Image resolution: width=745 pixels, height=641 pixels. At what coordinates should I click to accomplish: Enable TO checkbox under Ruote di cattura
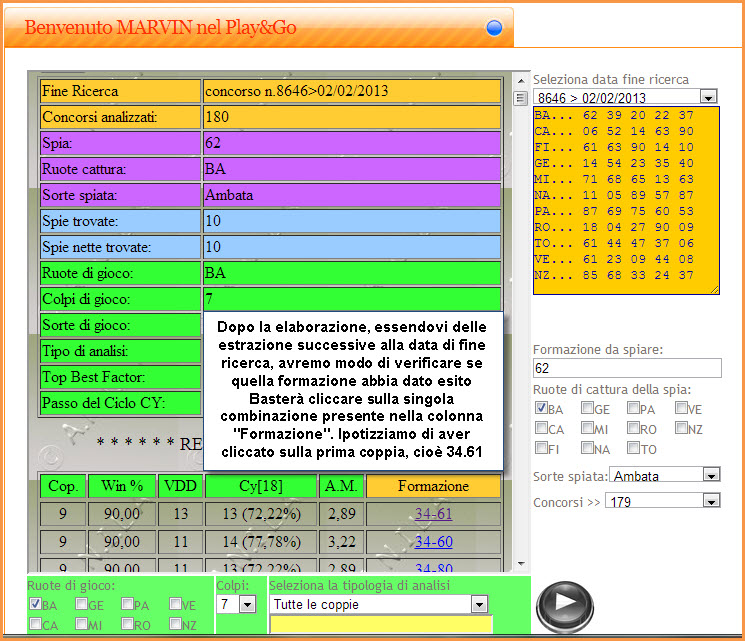tap(633, 448)
